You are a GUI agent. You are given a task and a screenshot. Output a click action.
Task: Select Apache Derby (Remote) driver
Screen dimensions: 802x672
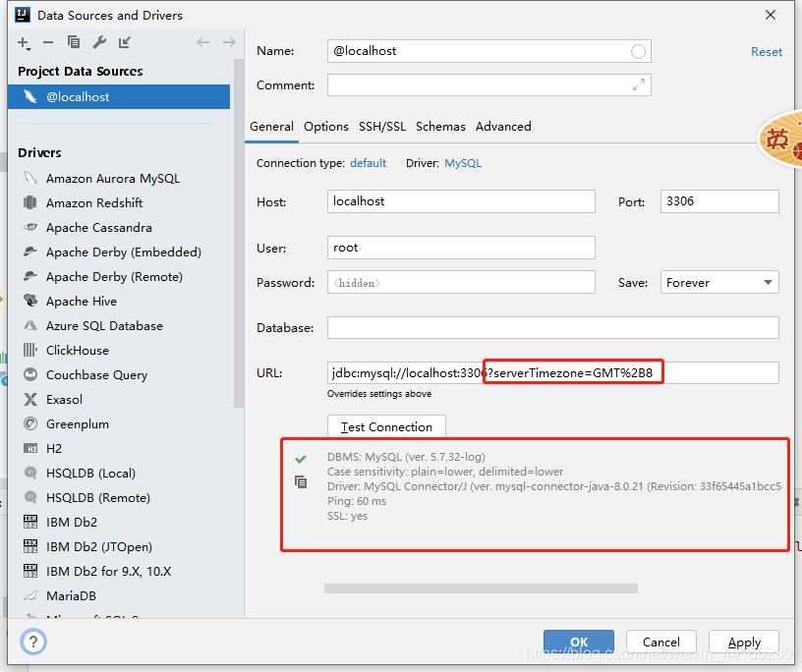[114, 277]
